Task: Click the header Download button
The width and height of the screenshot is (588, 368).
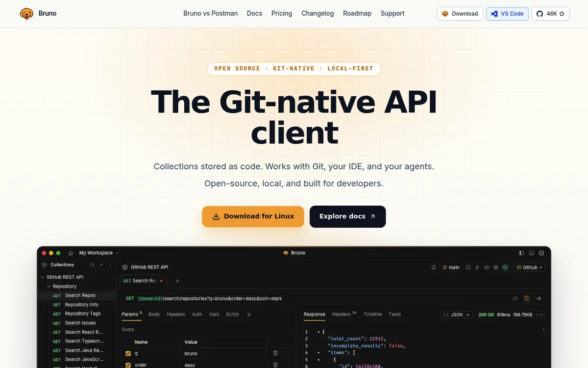Action: click(x=460, y=14)
